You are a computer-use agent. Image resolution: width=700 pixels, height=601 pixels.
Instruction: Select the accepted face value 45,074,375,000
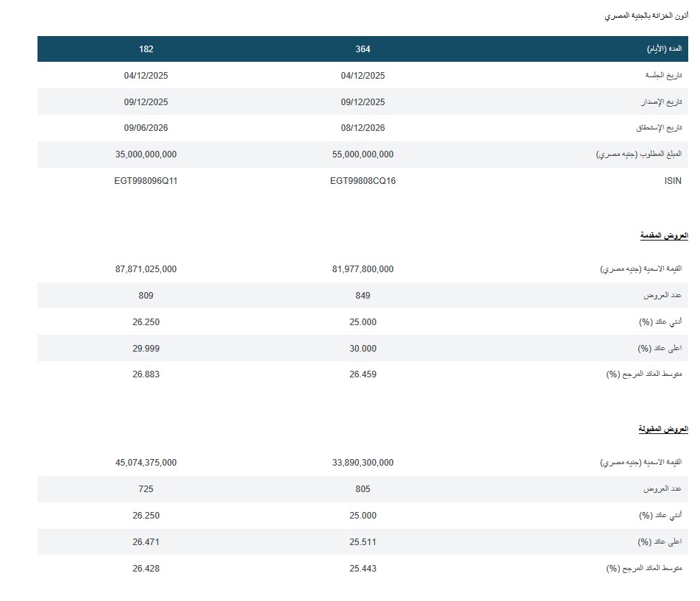[x=146, y=463]
